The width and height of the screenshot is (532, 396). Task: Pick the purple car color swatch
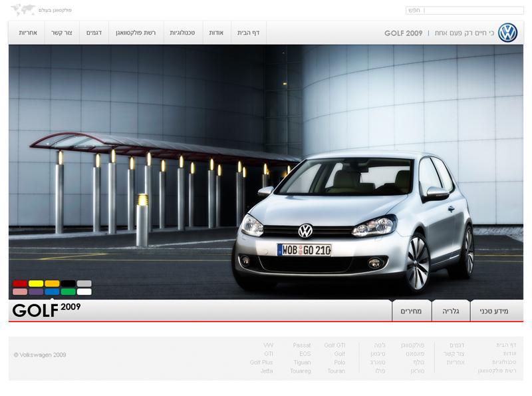36,292
